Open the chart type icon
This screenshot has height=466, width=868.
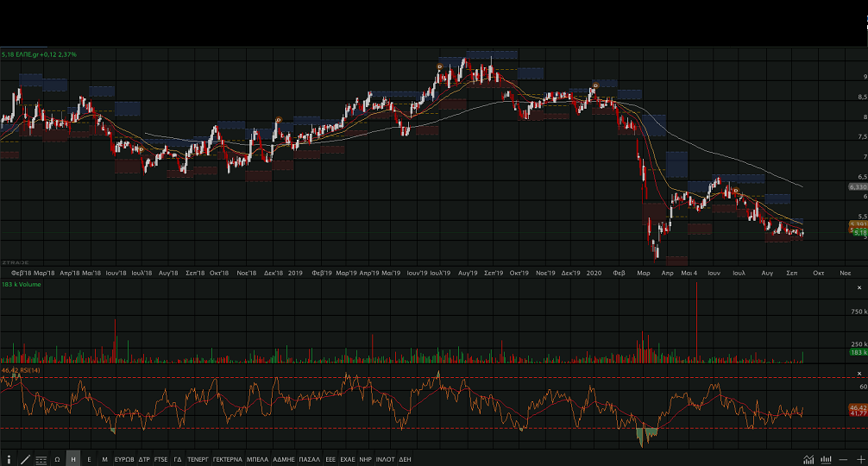coord(808,459)
